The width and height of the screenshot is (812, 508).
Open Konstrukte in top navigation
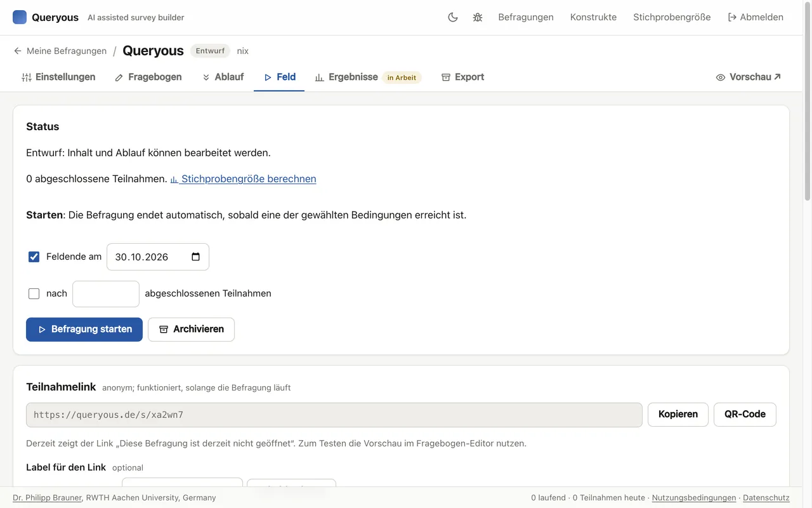coord(593,17)
